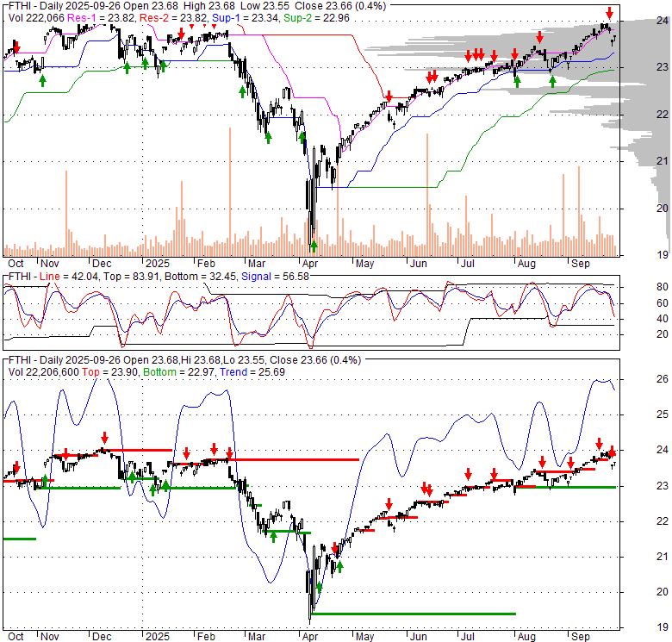Viewport: 672px width, 642px height.
Task: Click the '80' level label on oscillator scale
Action: coord(663,287)
